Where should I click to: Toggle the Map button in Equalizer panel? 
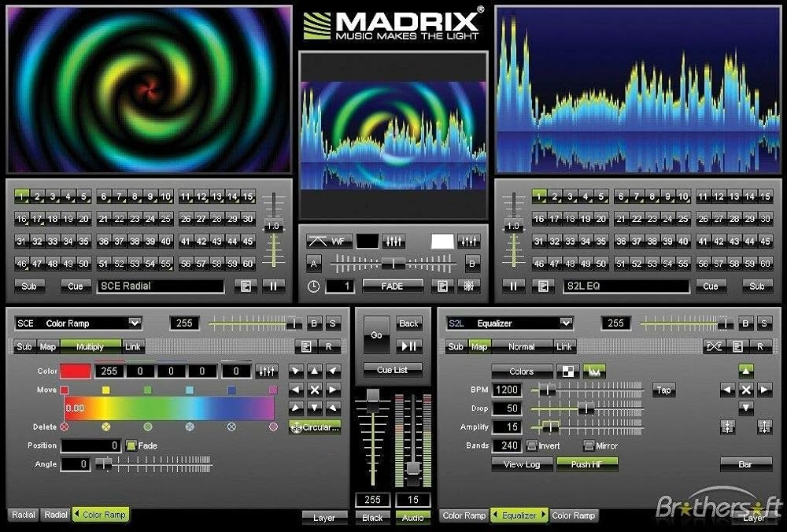click(478, 346)
